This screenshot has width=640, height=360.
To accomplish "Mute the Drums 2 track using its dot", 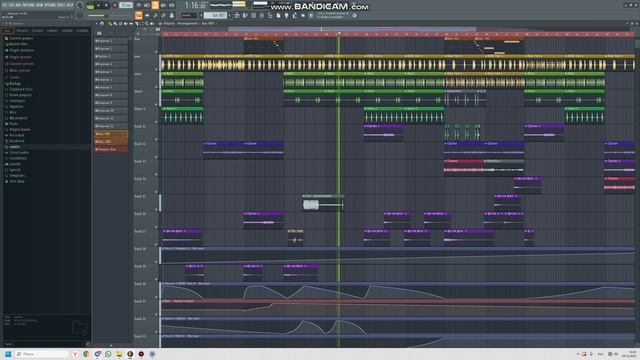I will [156, 122].
